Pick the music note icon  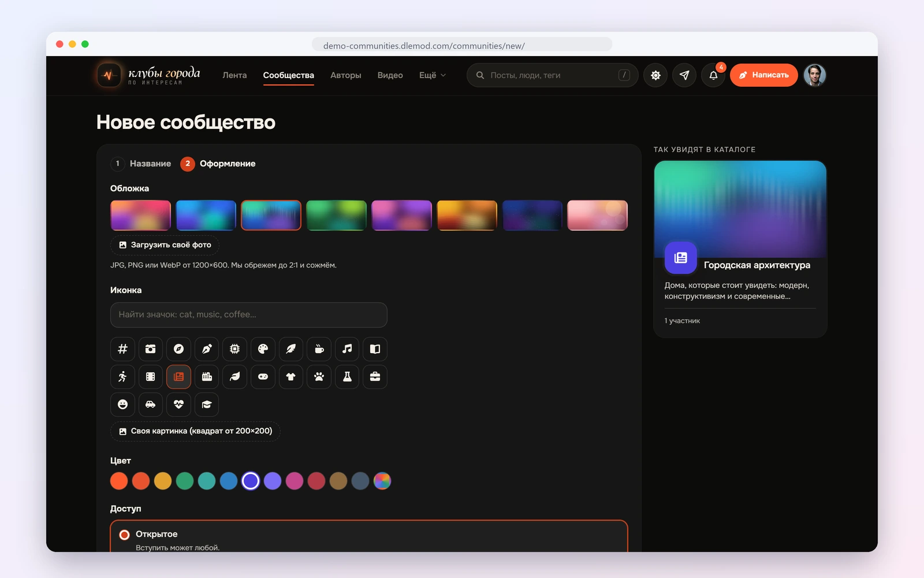[347, 349]
